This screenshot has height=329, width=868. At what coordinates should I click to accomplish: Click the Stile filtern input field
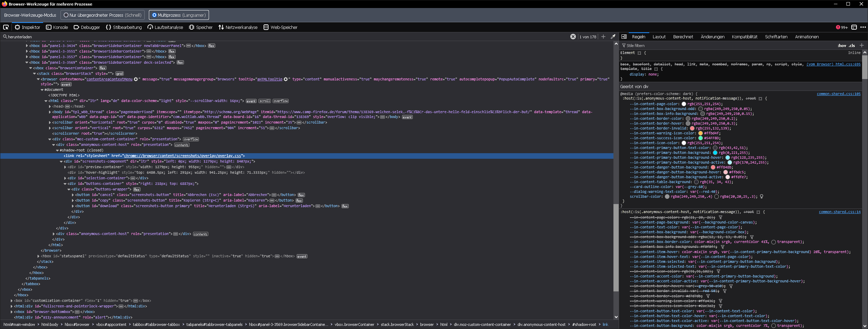(727, 46)
